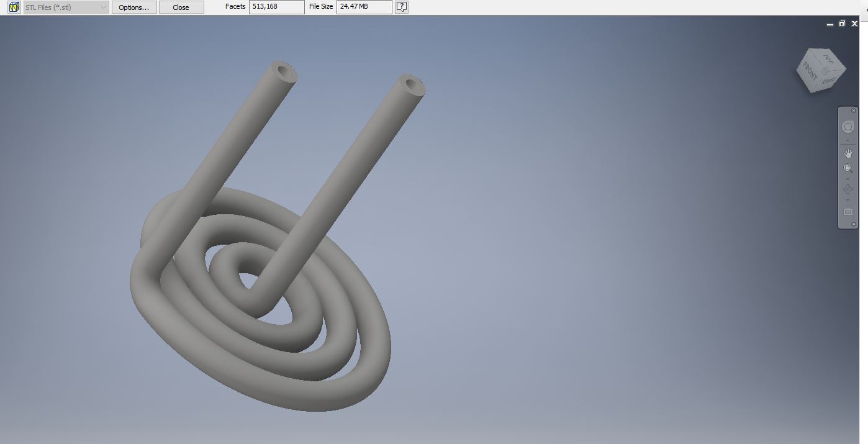
Task: Click the Options... button
Action: pos(134,7)
